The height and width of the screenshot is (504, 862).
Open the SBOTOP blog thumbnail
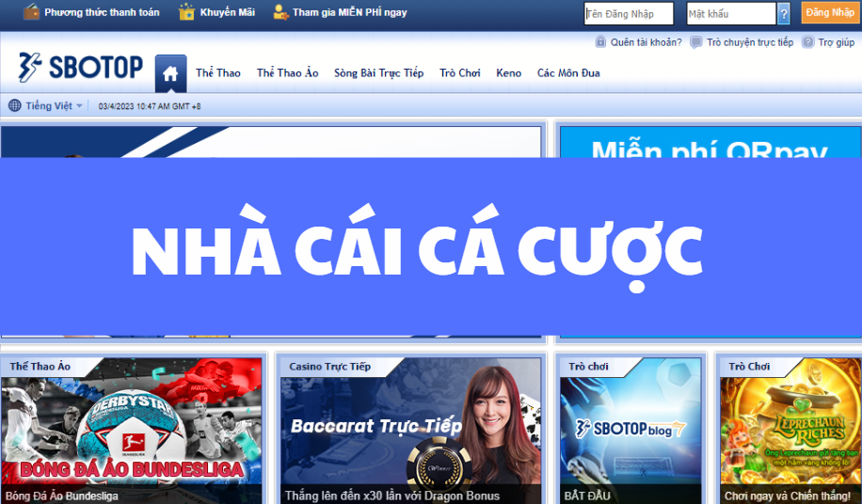[631, 431]
